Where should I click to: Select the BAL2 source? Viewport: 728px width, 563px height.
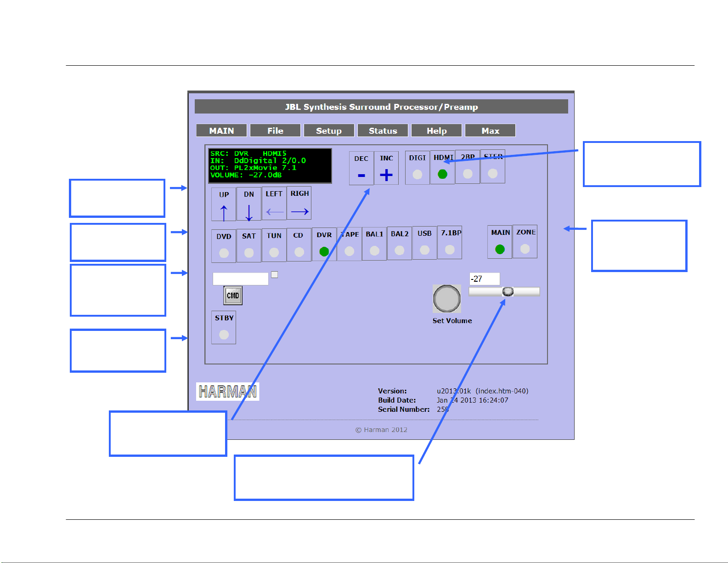(x=400, y=243)
